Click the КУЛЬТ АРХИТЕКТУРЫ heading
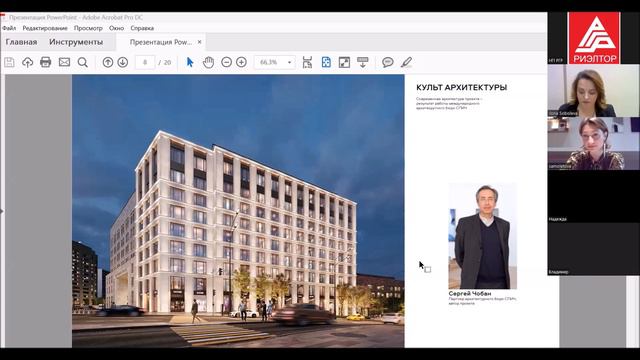The width and height of the screenshot is (640, 360). click(462, 87)
